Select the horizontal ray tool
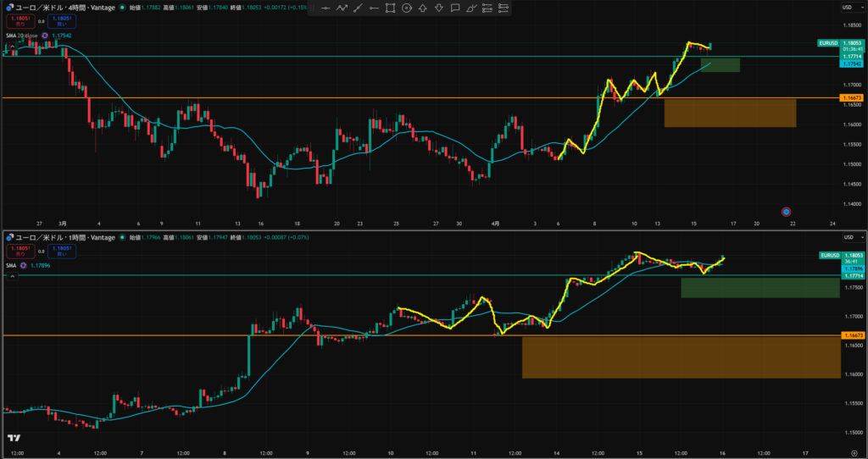Viewport: 868px width, 459px height. (x=374, y=8)
